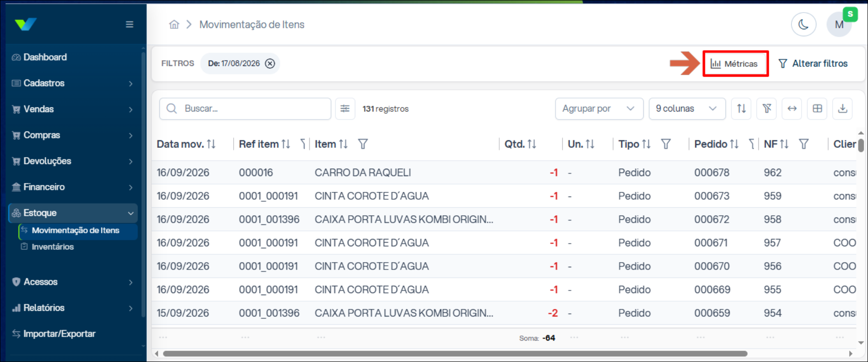Image resolution: width=868 pixels, height=362 pixels.
Task: Expand the Devoluções menu
Action: [x=73, y=161]
